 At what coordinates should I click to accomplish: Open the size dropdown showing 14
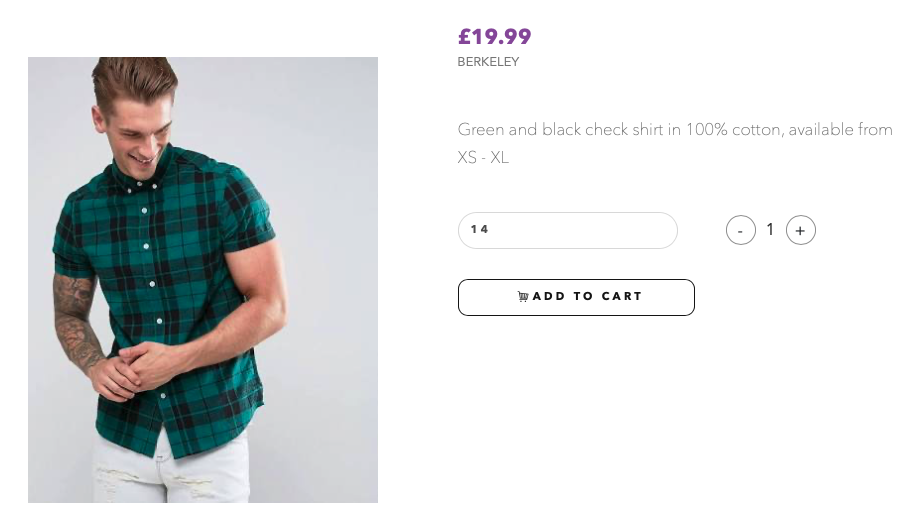pos(568,230)
